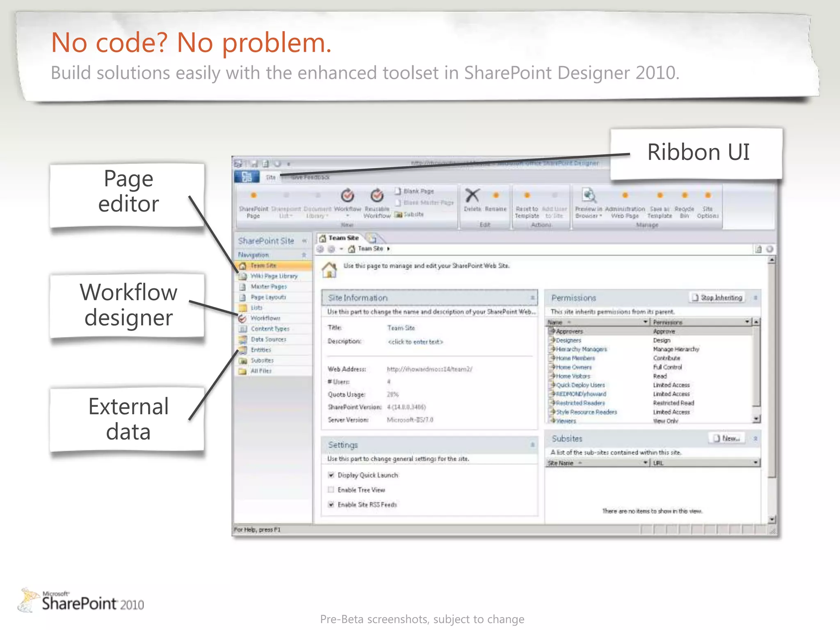Select Style Resource Readers row

650,412
